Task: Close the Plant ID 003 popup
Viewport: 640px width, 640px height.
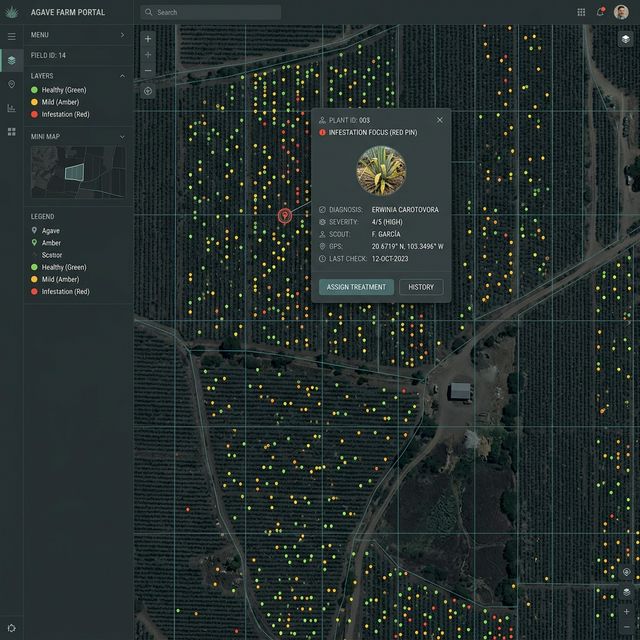Action: pos(440,120)
